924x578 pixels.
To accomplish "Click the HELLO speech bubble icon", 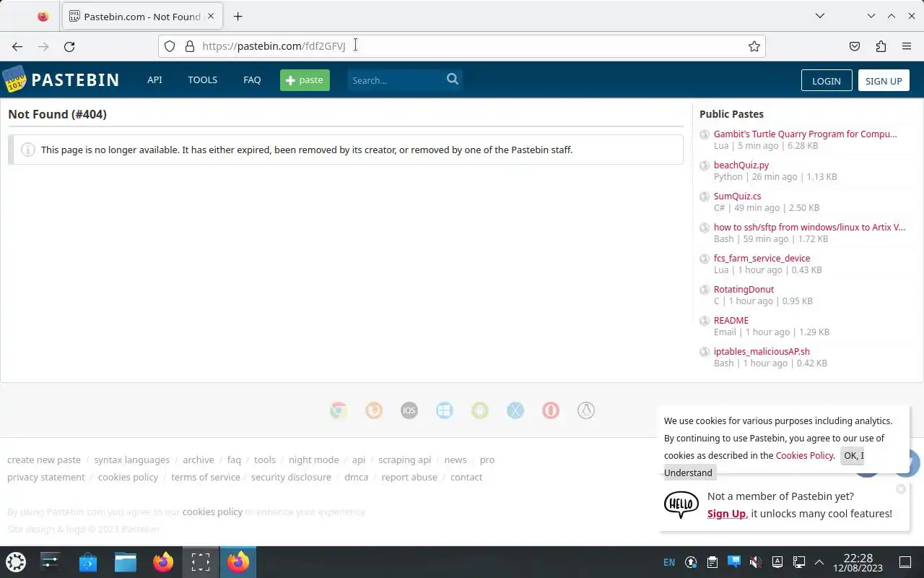I will pyautogui.click(x=681, y=504).
